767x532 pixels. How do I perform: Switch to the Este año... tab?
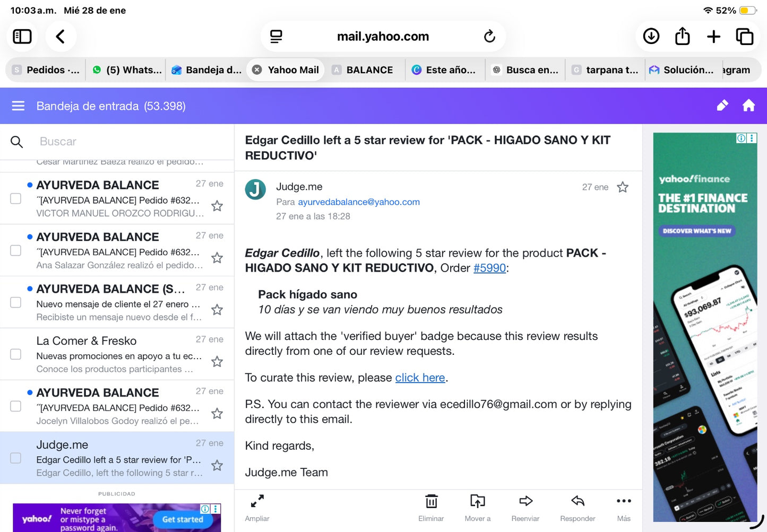point(445,70)
